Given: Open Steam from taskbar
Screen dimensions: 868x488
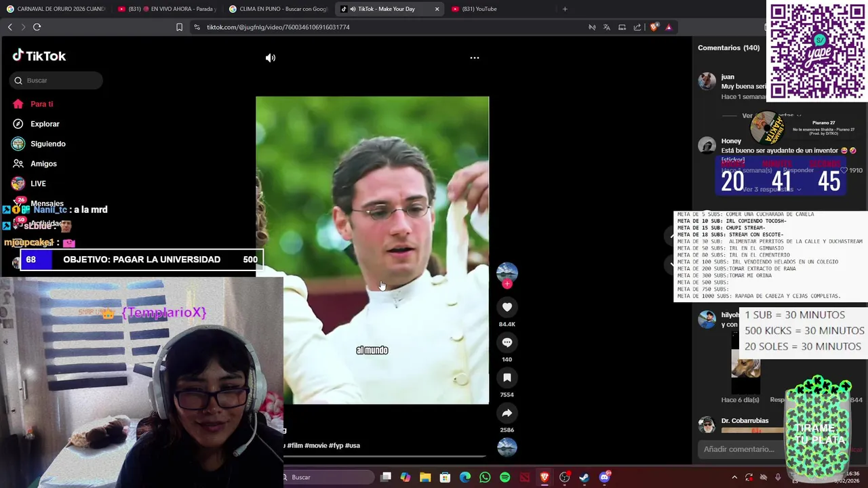Looking at the screenshot, I should [584, 477].
